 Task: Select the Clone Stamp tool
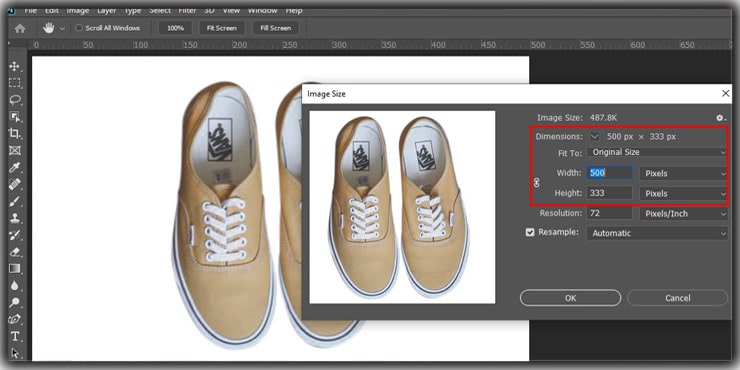click(x=15, y=218)
